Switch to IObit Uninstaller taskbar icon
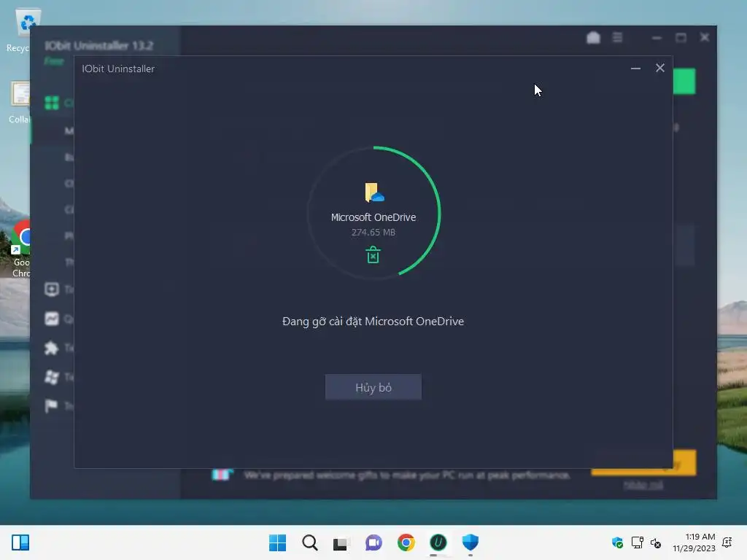Viewport: 747px width, 560px height. (x=438, y=542)
